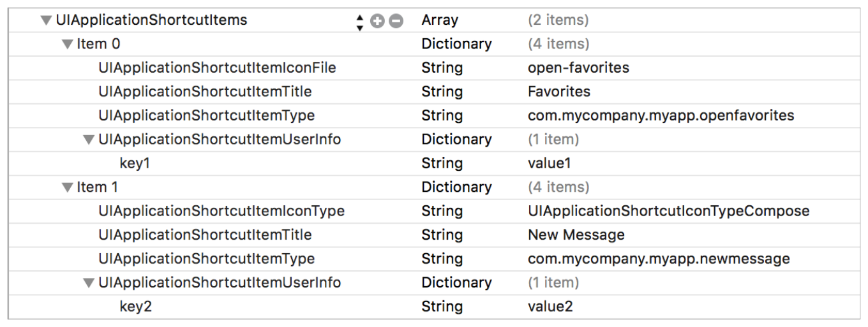Collapse the Item 1 dictionary
Image resolution: width=868 pixels, height=327 pixels.
[x=67, y=188]
